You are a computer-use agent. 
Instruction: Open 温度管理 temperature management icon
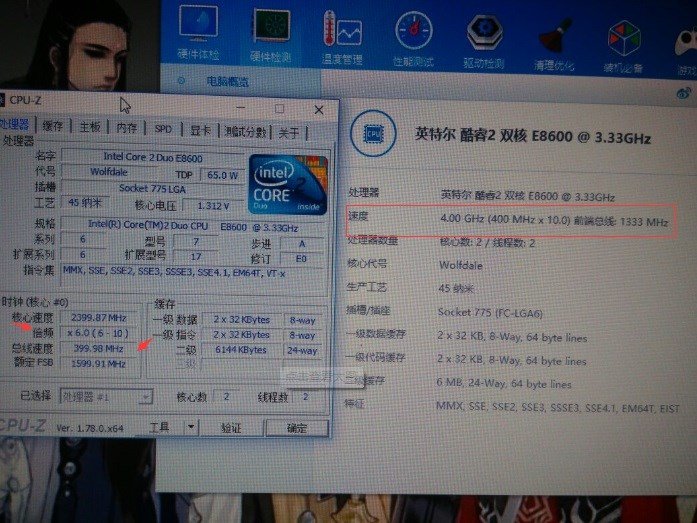(x=342, y=37)
